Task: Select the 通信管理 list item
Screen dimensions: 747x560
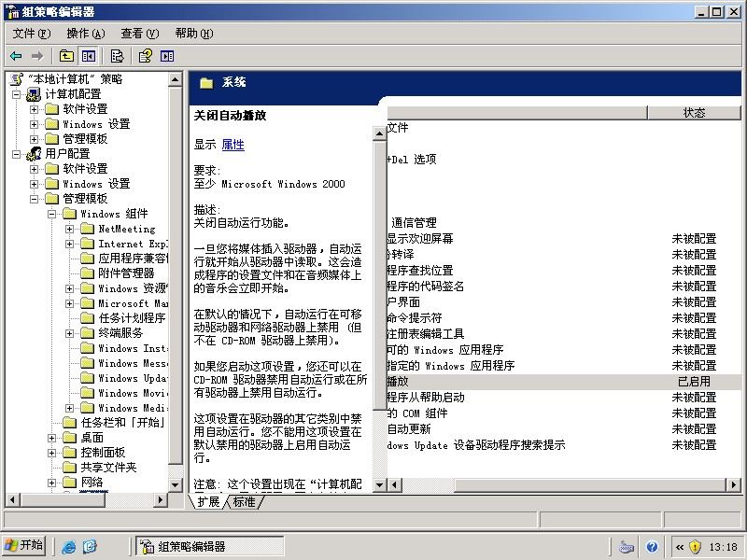Action: click(x=414, y=223)
